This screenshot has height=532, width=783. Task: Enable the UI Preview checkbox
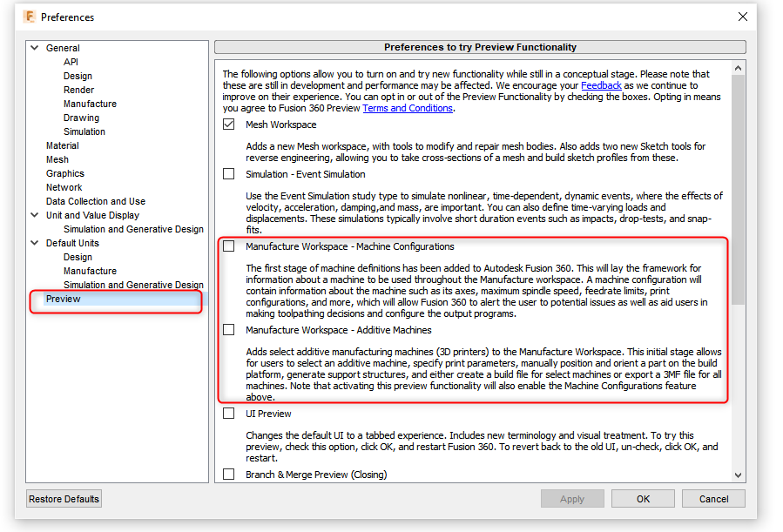pos(229,414)
